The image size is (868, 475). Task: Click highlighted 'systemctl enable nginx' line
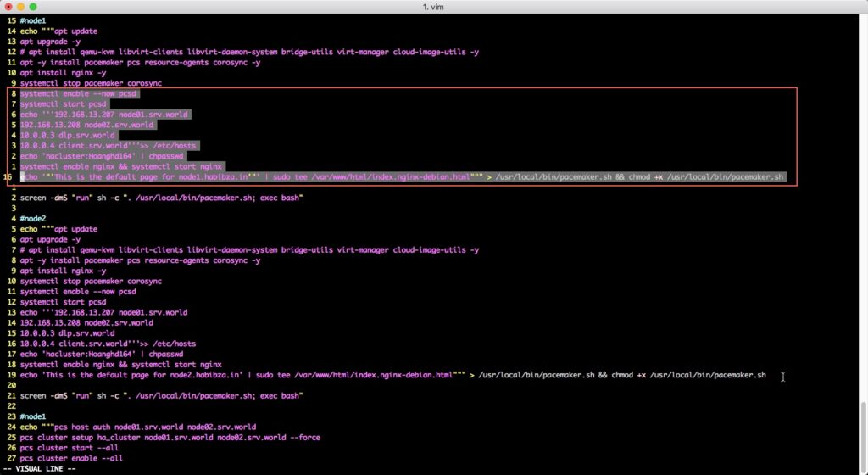tap(121, 166)
